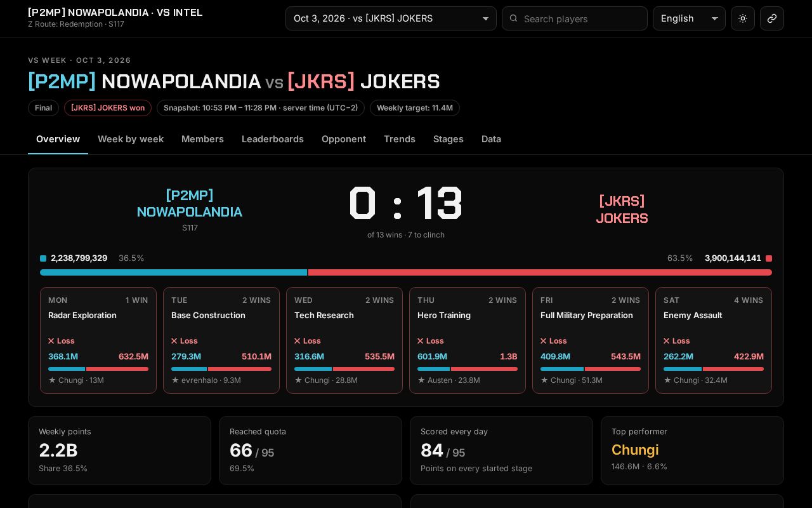This screenshot has width=812, height=508.
Task: Click the Reached quota 66 / 95 card
Action: (x=310, y=451)
